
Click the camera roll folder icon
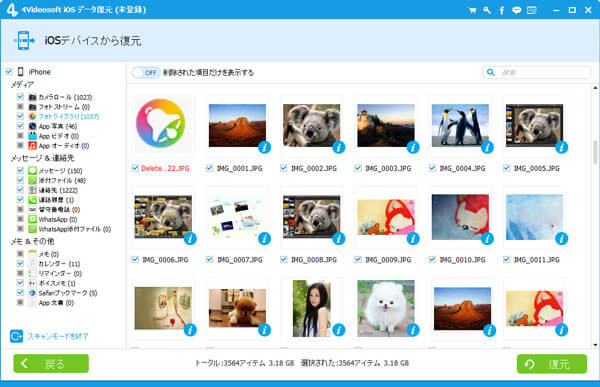point(33,97)
